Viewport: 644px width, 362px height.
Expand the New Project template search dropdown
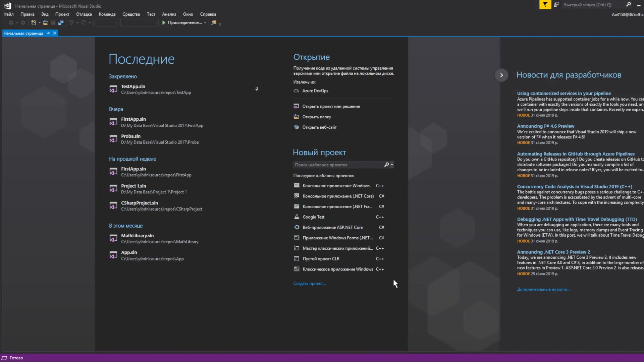(392, 165)
